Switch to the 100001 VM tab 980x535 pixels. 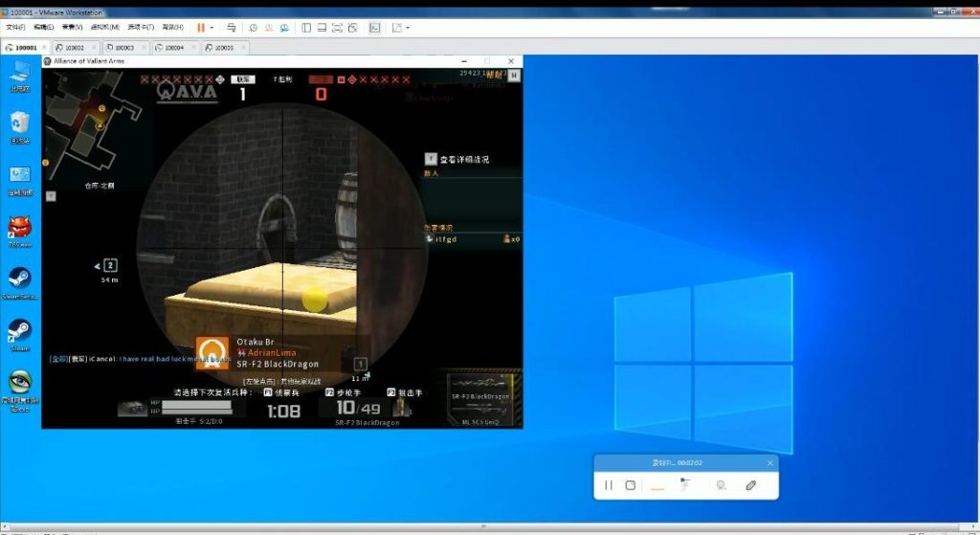(x=25, y=48)
